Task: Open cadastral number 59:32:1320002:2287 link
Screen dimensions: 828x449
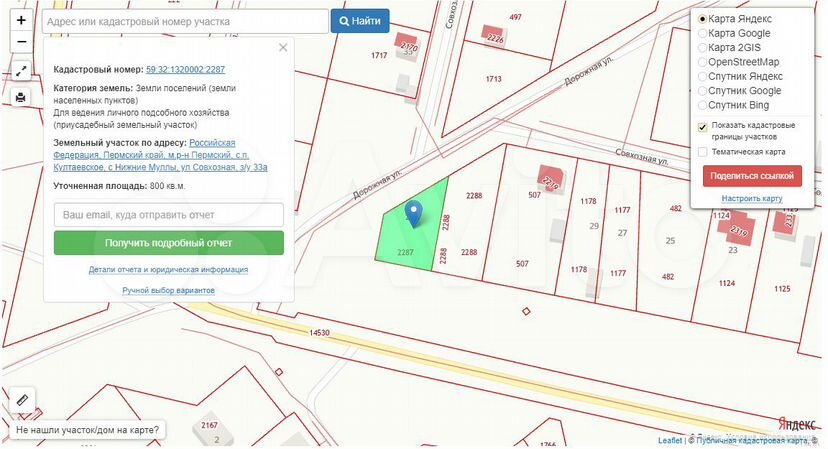Action: point(185,69)
